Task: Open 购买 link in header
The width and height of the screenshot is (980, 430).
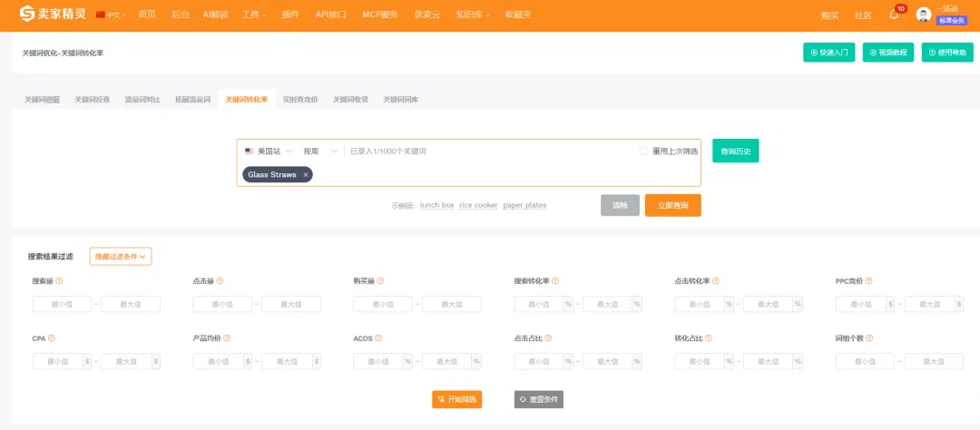Action: click(x=830, y=15)
